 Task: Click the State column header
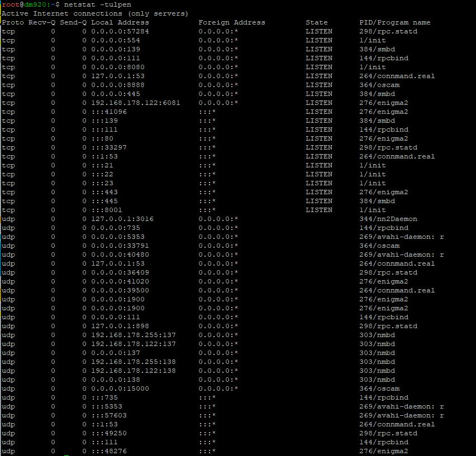317,22
